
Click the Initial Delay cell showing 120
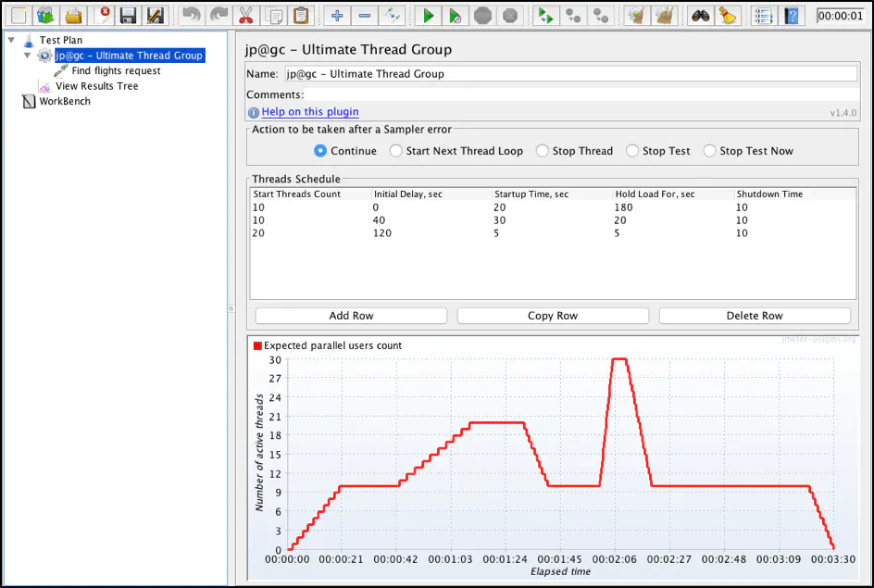click(431, 233)
